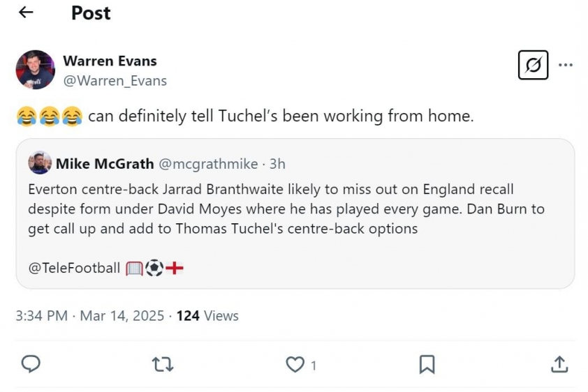Viewport: 588px width, 392px height.
Task: Click the repost arrows icon
Action: click(163, 364)
